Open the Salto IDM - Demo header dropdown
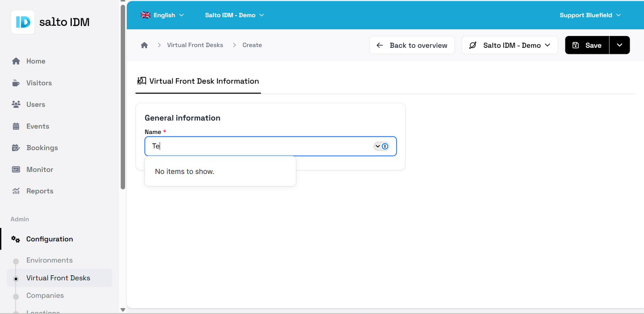 pyautogui.click(x=235, y=15)
